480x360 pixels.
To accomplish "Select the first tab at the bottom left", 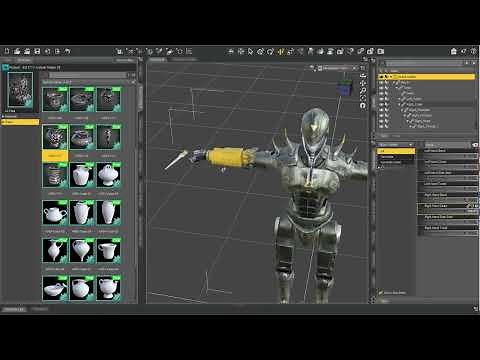I will [14, 309].
